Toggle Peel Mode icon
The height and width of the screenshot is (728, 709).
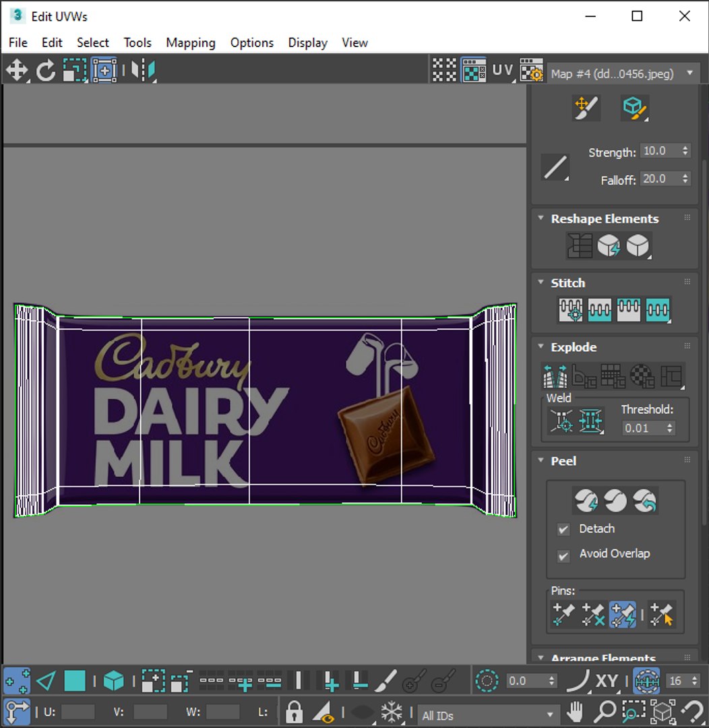(615, 501)
